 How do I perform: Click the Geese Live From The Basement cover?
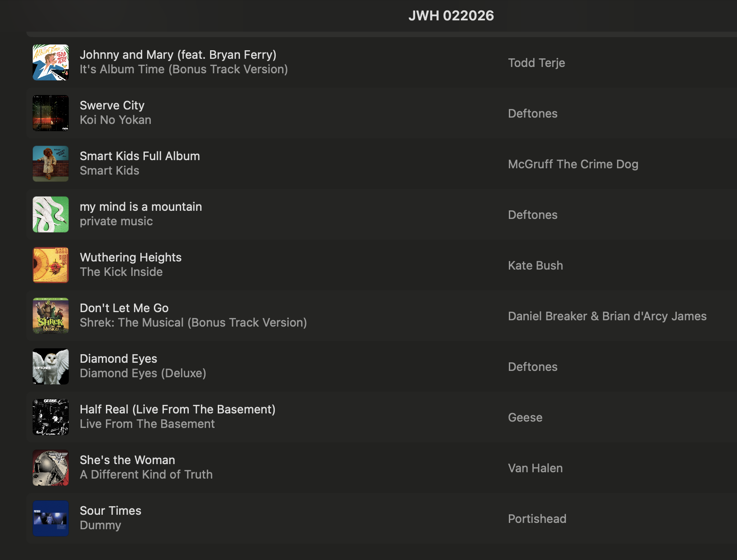coord(51,417)
